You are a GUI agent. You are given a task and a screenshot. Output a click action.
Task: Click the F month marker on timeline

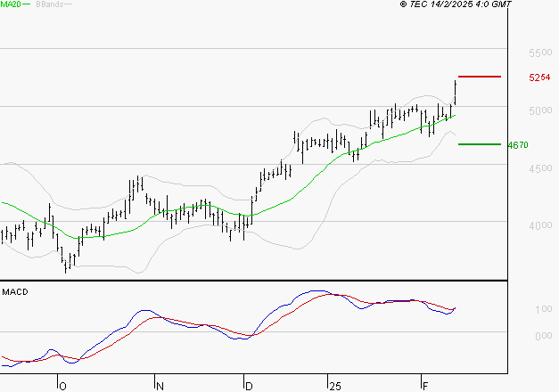coord(425,387)
